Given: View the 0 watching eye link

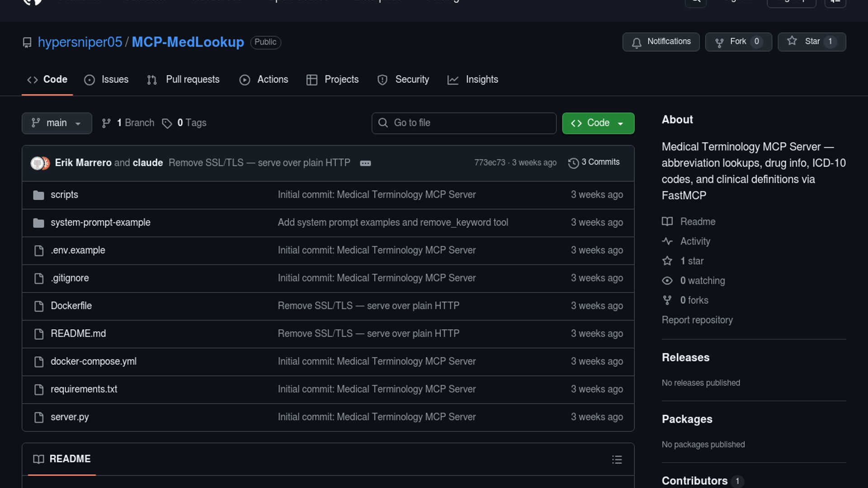Looking at the screenshot, I should click(x=702, y=281).
